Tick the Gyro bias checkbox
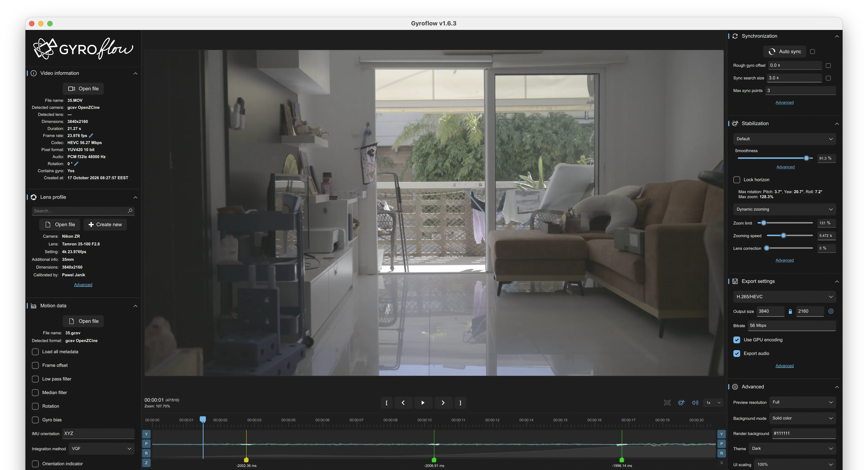 pyautogui.click(x=35, y=420)
